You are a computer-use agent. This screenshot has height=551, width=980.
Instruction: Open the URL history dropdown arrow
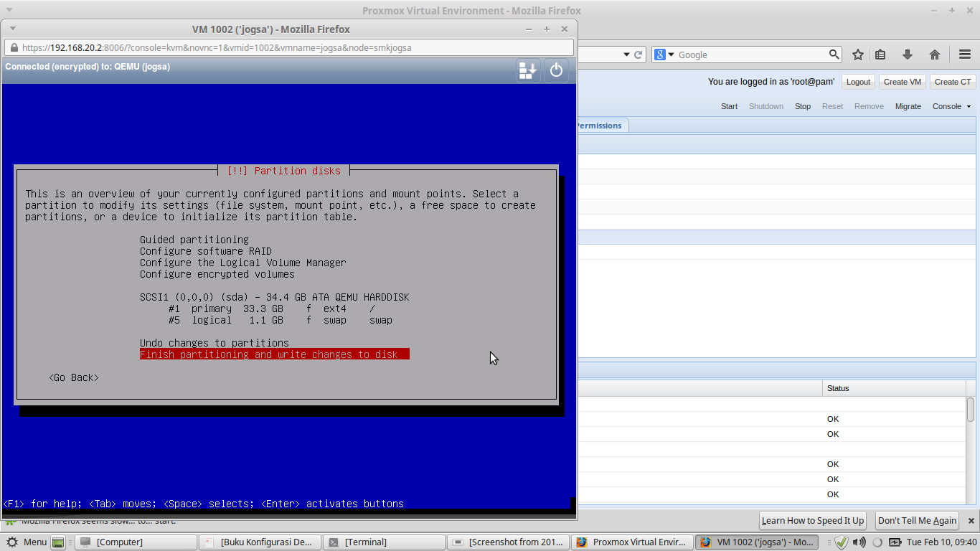coord(626,55)
